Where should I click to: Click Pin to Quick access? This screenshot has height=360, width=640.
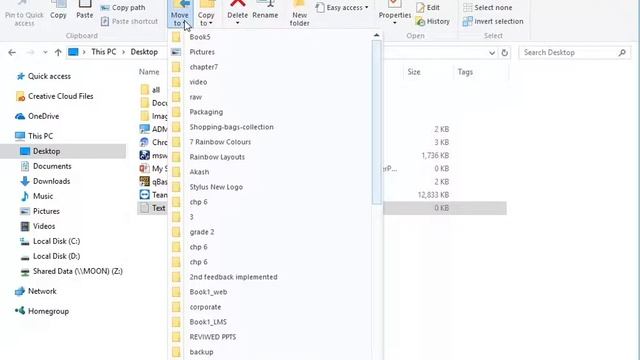coord(24,14)
